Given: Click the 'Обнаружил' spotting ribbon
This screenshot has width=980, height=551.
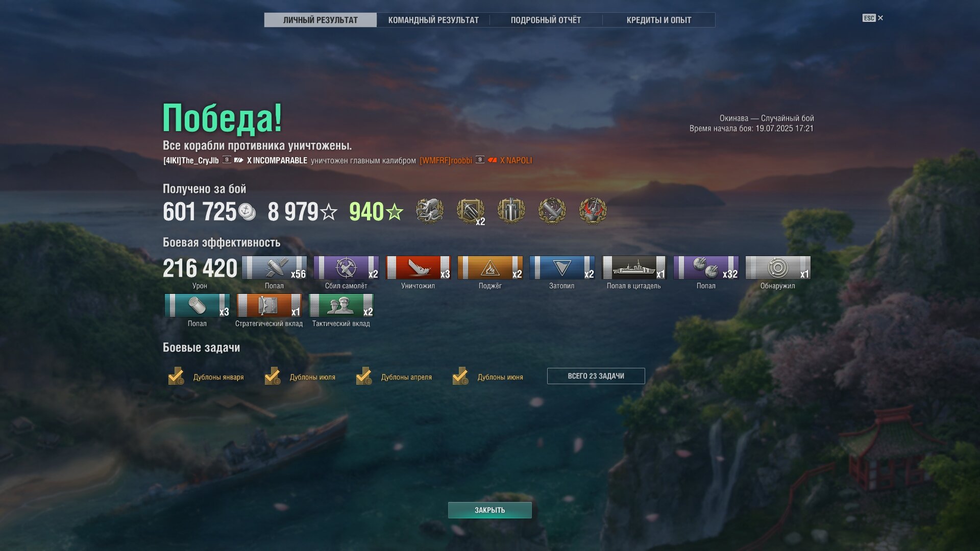Looking at the screenshot, I should [778, 268].
